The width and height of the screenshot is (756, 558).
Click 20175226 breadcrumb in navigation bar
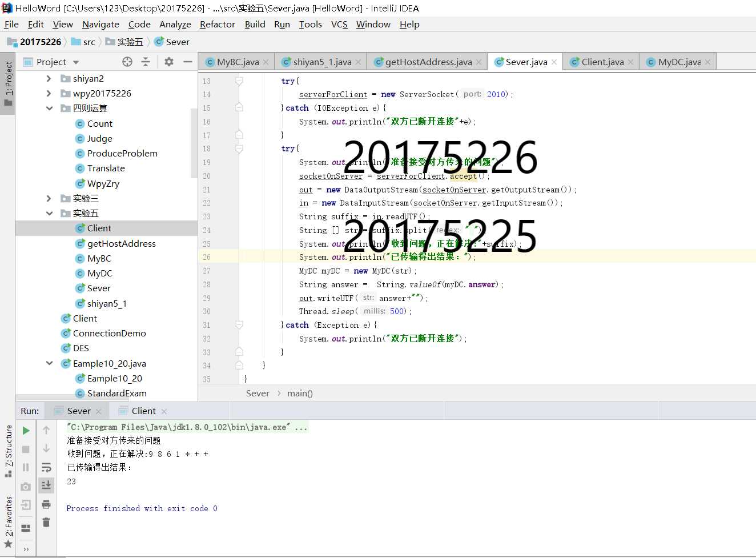click(x=34, y=42)
